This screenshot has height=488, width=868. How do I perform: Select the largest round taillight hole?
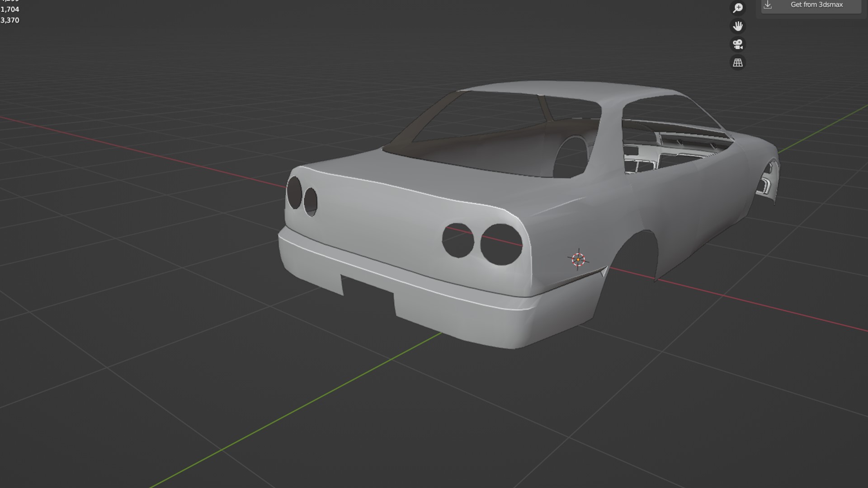501,244
